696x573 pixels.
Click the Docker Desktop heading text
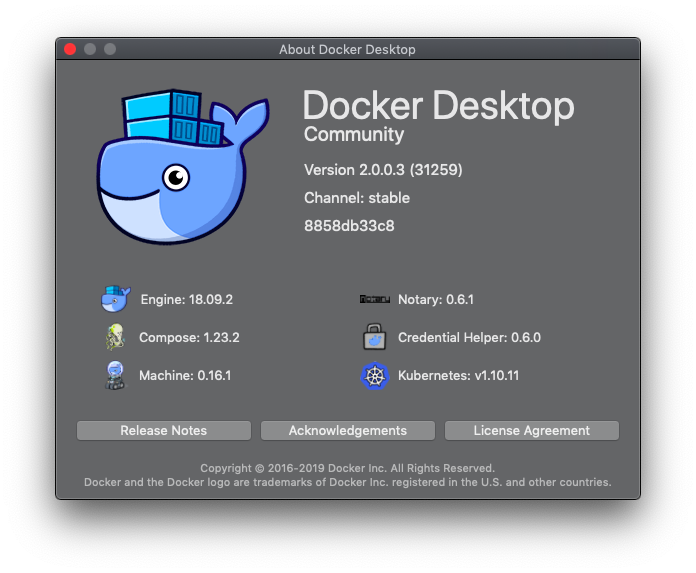point(439,106)
